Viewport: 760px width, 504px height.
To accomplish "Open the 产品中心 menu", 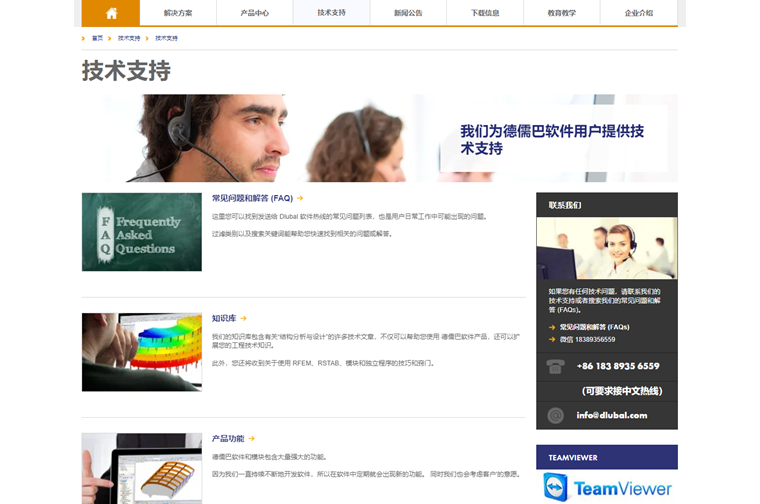I will [254, 13].
